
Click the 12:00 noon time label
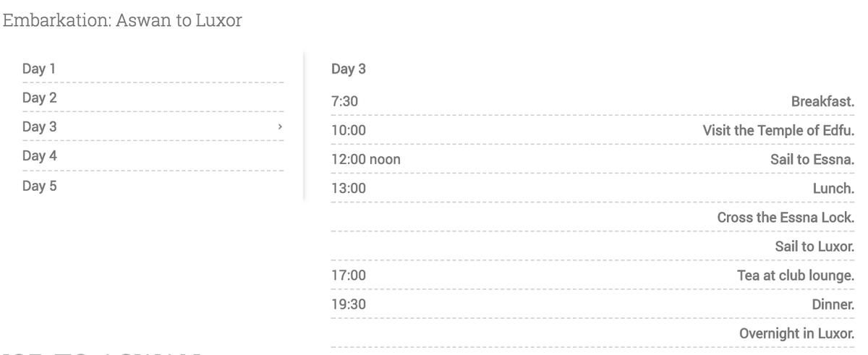click(x=365, y=160)
